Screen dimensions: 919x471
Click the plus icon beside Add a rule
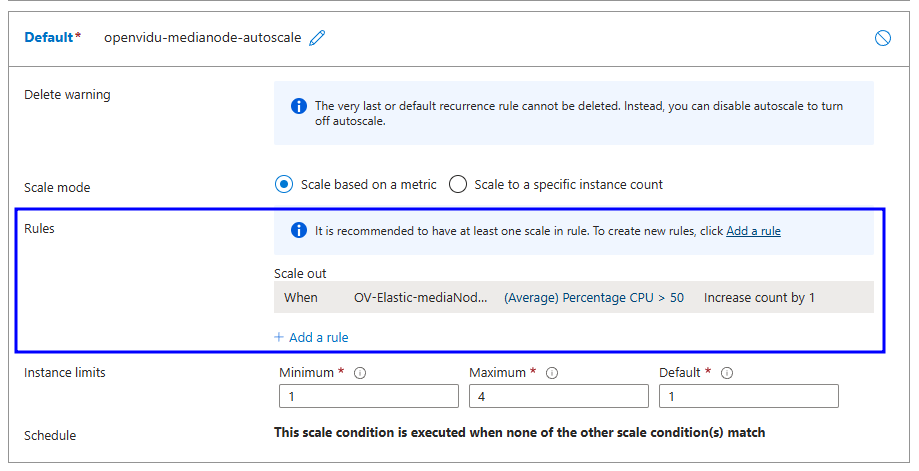point(279,337)
